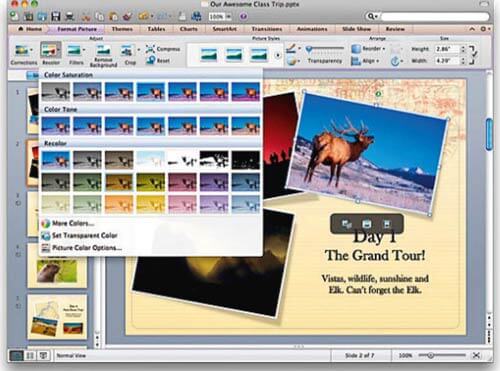Image resolution: width=500 pixels, height=371 pixels.
Task: Select the Washout Recolor thumbnail
Action: tap(151, 160)
